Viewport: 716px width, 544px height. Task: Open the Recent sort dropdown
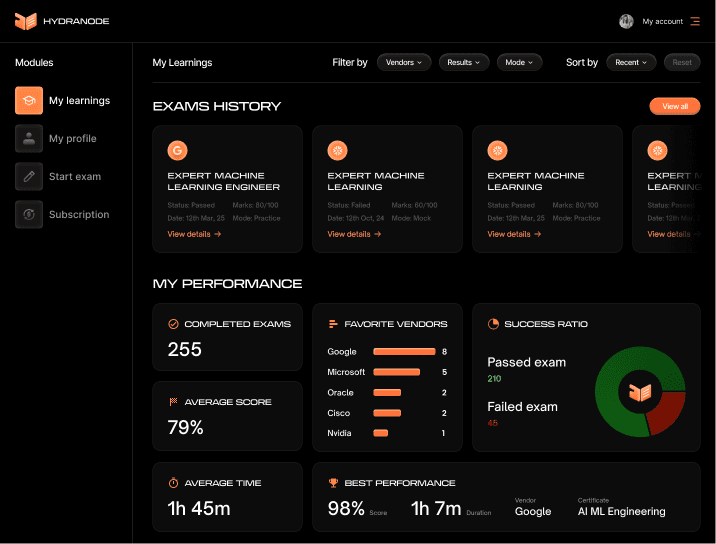[x=631, y=62]
